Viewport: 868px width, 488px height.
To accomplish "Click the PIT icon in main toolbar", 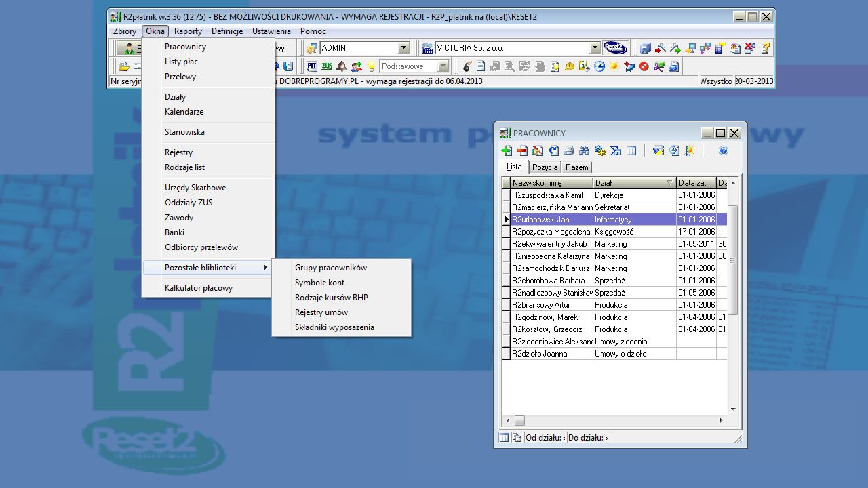I will 312,66.
